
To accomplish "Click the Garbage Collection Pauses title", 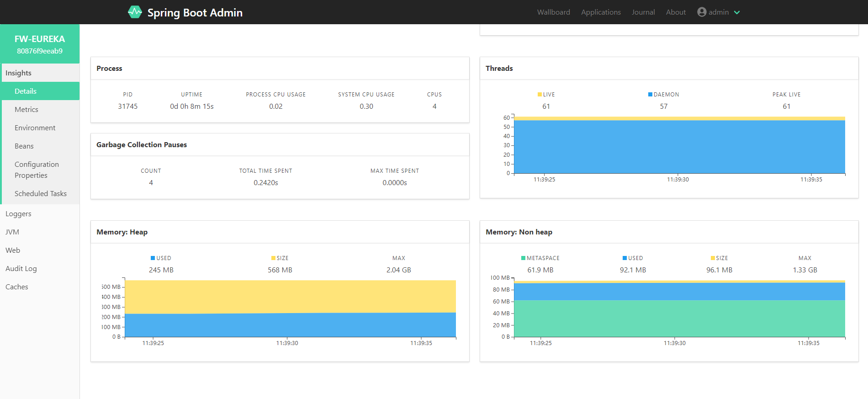I will (142, 144).
